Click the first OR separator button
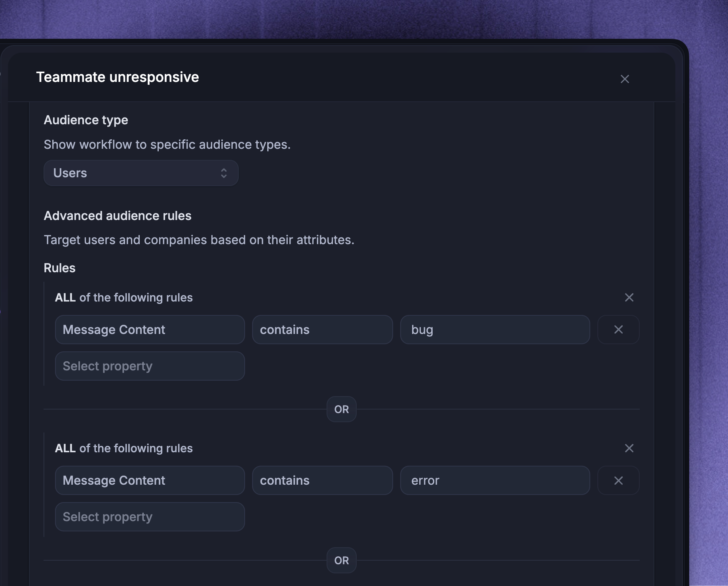Image resolution: width=728 pixels, height=586 pixels. pyautogui.click(x=342, y=409)
